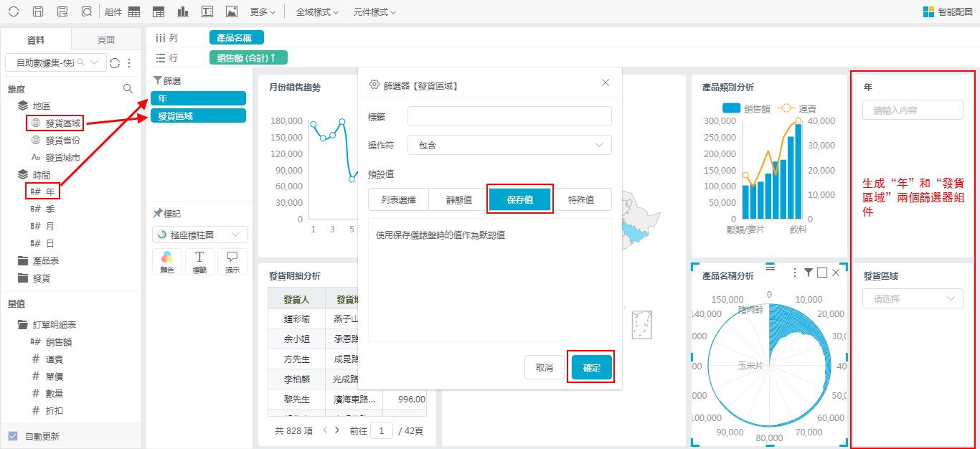This screenshot has height=449, width=980.
Task: Select the 靜態值 preset value option
Action: pos(457,199)
